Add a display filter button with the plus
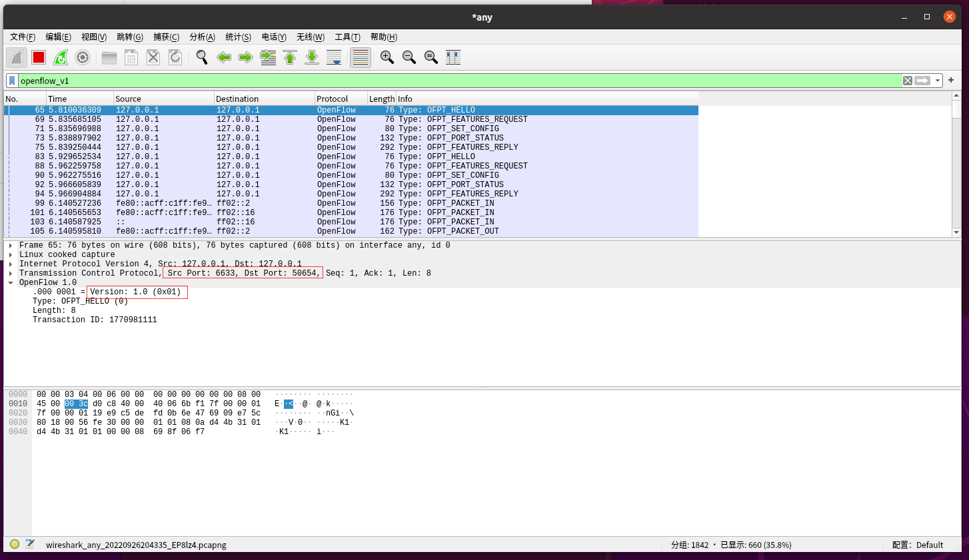 [x=951, y=80]
